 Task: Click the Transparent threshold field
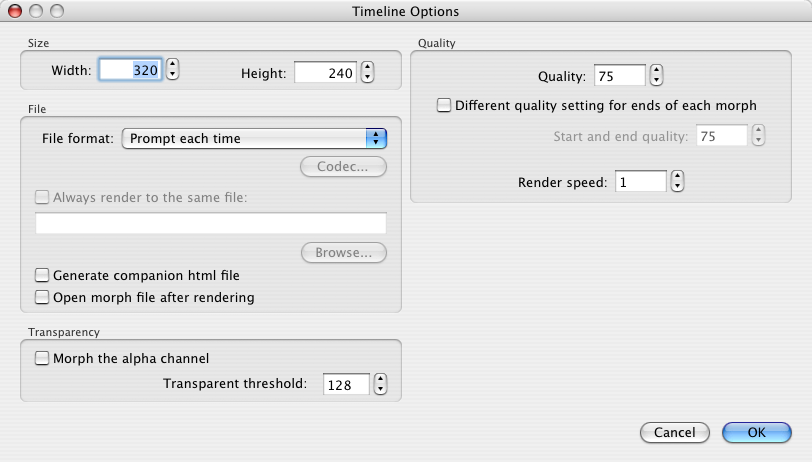(x=345, y=384)
